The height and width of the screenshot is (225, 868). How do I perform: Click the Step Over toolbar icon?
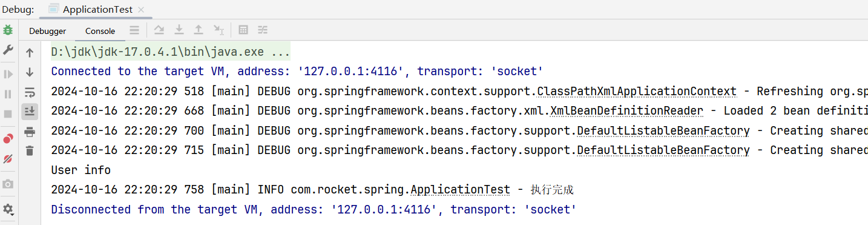click(159, 30)
